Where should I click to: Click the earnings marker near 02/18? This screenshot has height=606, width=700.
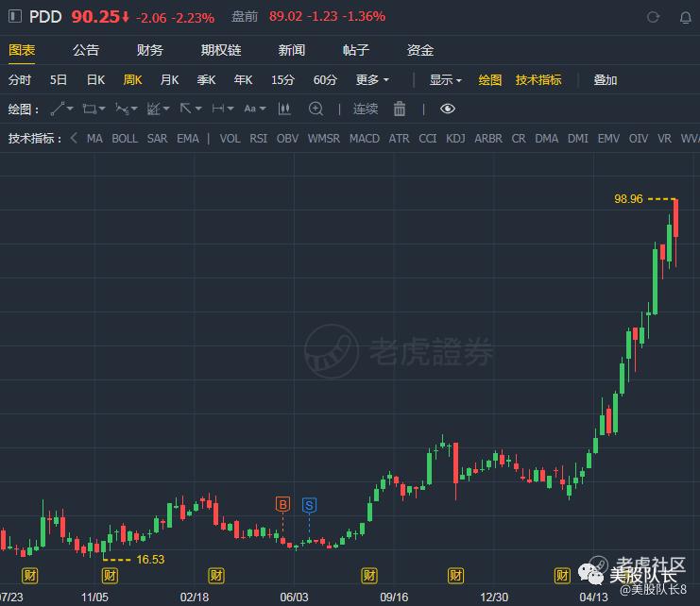[x=216, y=576]
